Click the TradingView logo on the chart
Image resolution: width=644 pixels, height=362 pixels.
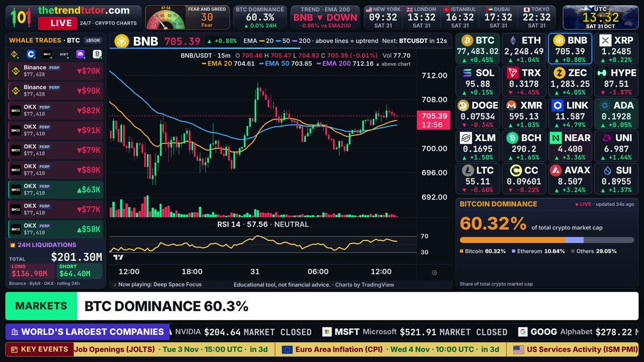point(118,257)
